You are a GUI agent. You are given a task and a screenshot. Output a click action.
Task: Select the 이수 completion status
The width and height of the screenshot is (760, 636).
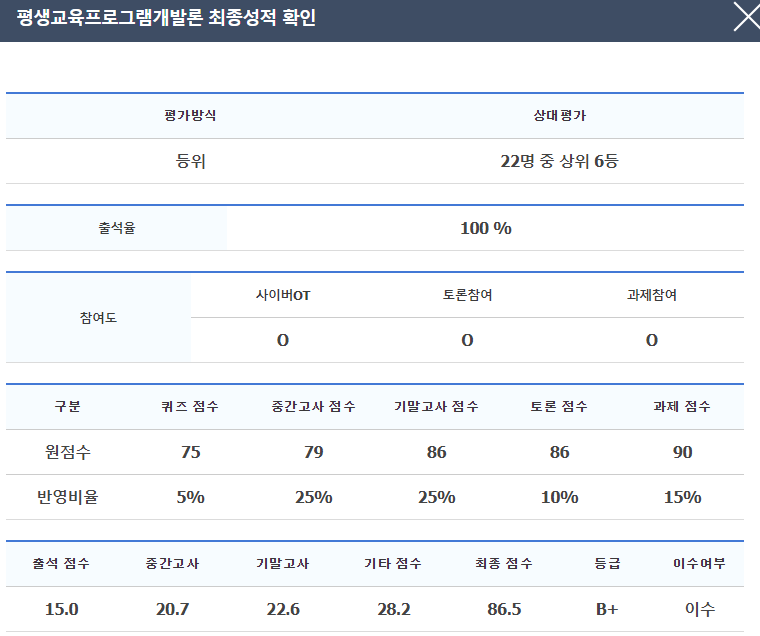700,609
